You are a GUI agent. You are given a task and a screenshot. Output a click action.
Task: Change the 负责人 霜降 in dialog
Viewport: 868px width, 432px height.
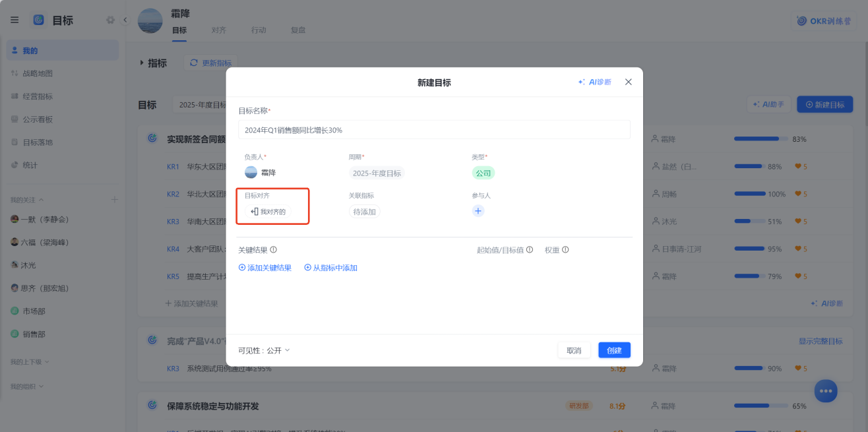260,172
